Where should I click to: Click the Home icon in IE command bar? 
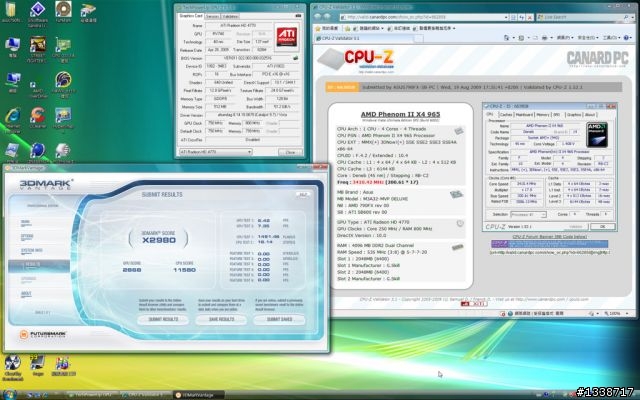(x=507, y=38)
